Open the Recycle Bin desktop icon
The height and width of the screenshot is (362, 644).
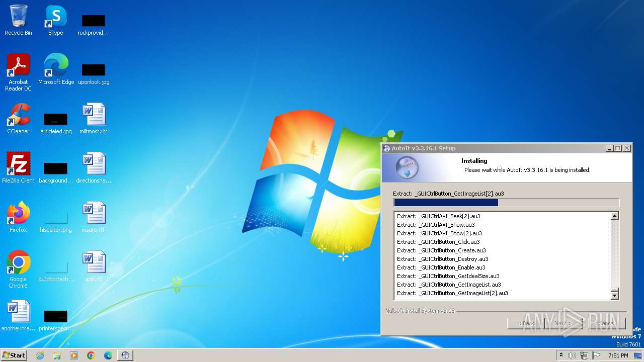(x=18, y=20)
